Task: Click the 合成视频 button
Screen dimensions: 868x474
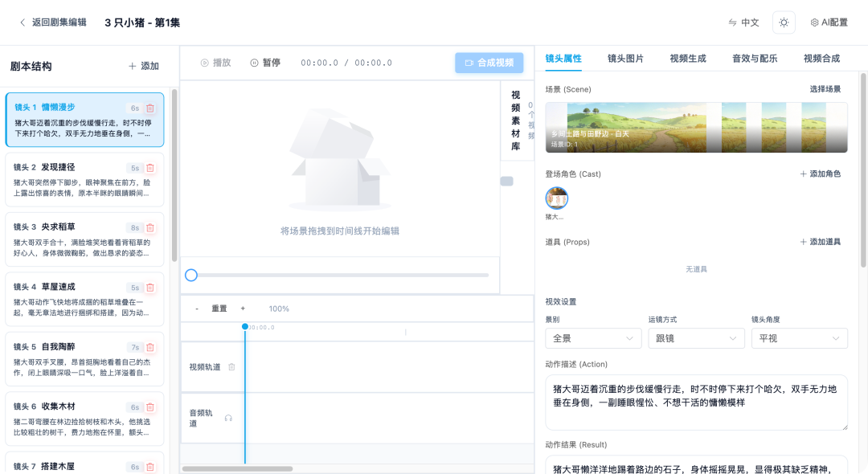Action: tap(489, 63)
